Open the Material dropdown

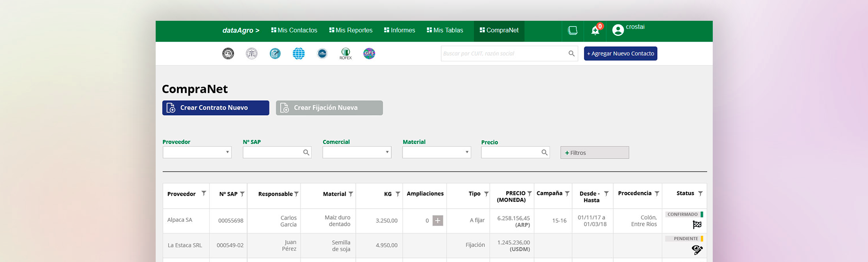[437, 152]
